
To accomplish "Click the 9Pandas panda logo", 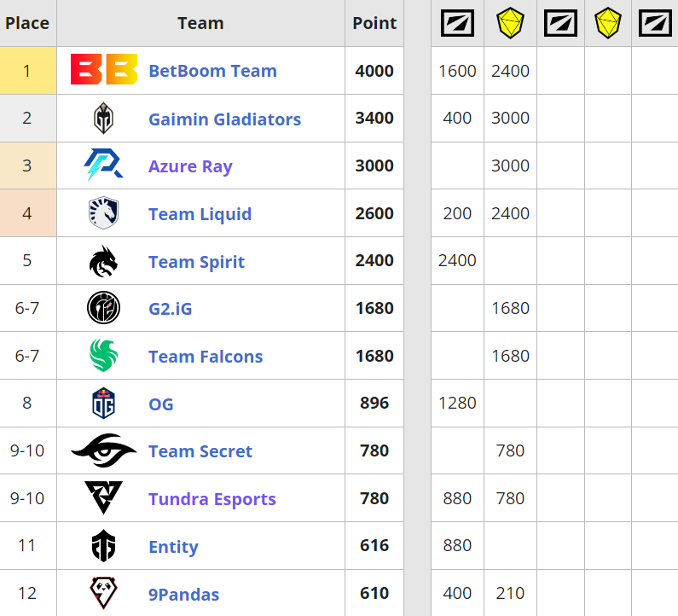I will (x=103, y=593).
